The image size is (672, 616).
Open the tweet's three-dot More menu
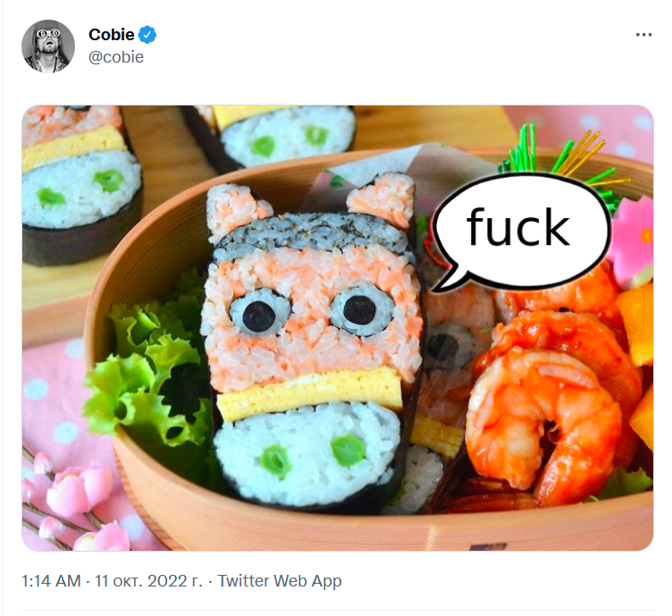point(643,35)
